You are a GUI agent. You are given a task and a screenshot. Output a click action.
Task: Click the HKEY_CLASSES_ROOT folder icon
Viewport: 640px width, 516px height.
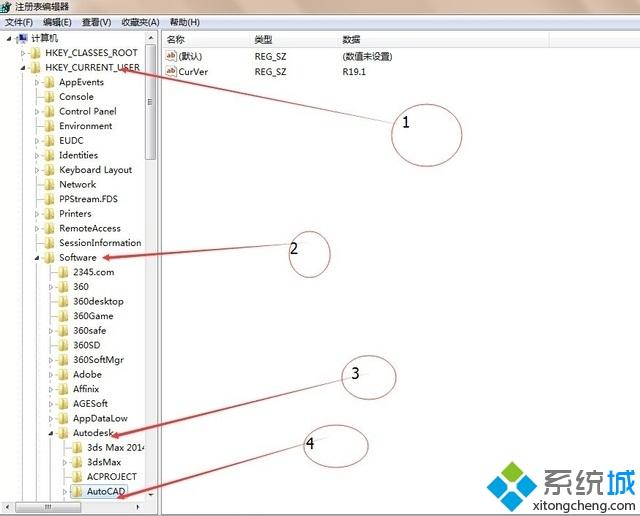(36, 53)
